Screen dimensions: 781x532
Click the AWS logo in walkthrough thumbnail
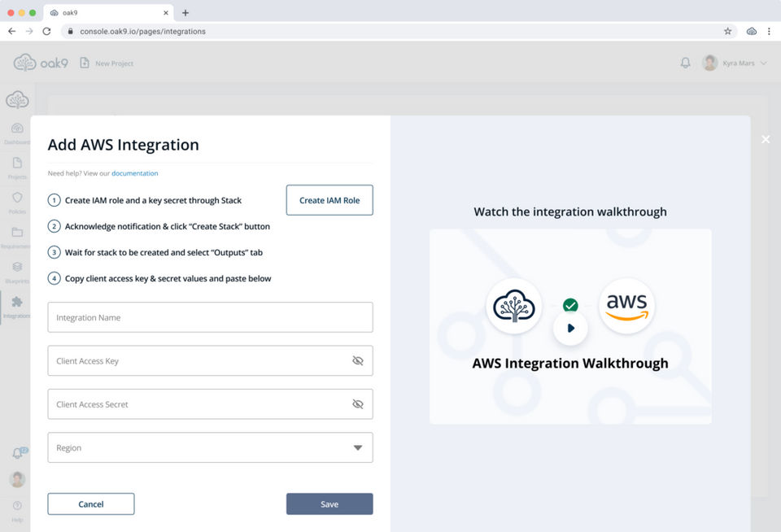click(x=627, y=306)
